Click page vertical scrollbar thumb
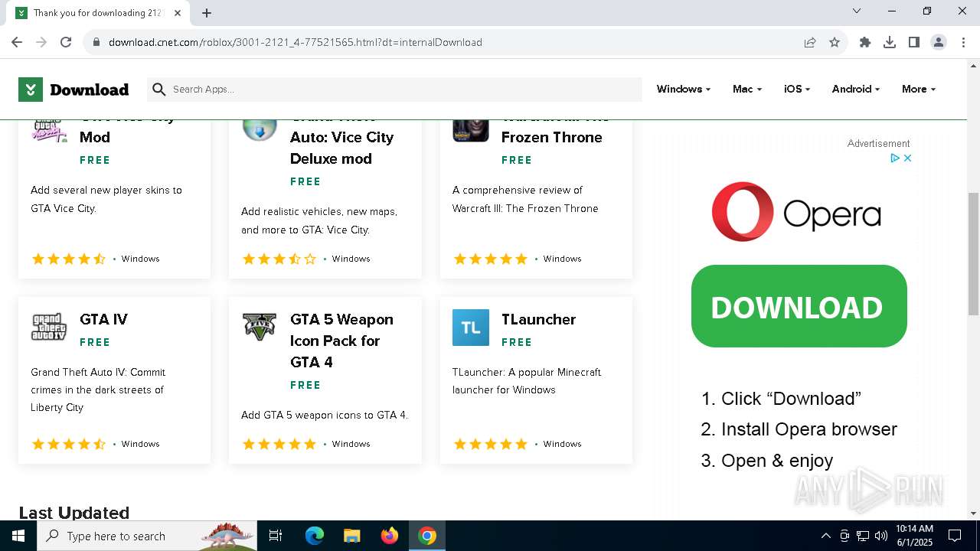This screenshot has width=980, height=551. pyautogui.click(x=973, y=253)
